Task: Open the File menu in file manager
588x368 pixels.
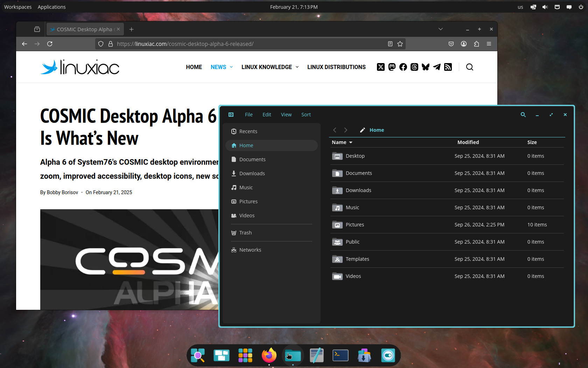Action: pos(249,115)
